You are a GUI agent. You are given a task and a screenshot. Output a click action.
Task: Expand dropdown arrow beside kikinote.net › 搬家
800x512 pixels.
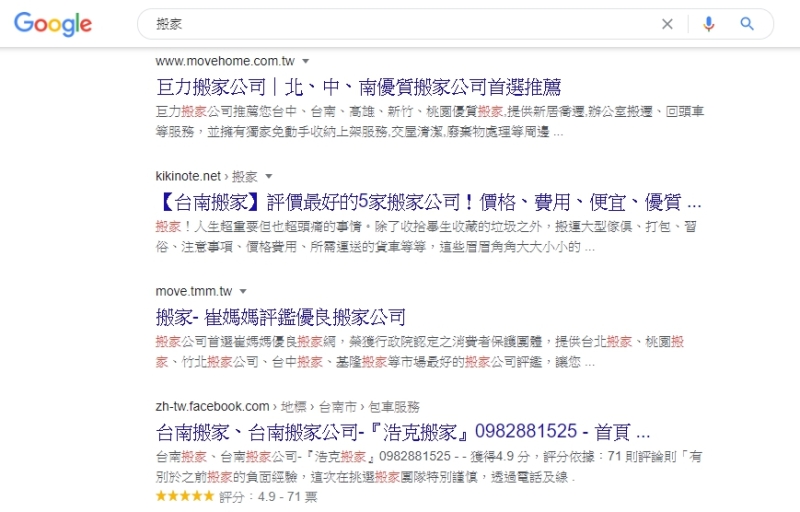(269, 176)
